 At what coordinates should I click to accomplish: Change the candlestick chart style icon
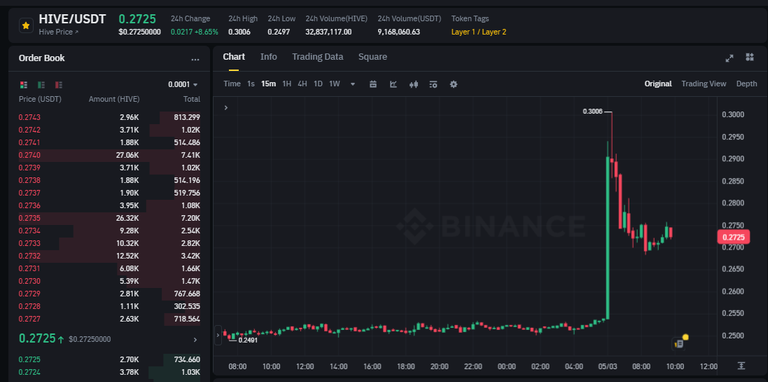pyautogui.click(x=413, y=84)
